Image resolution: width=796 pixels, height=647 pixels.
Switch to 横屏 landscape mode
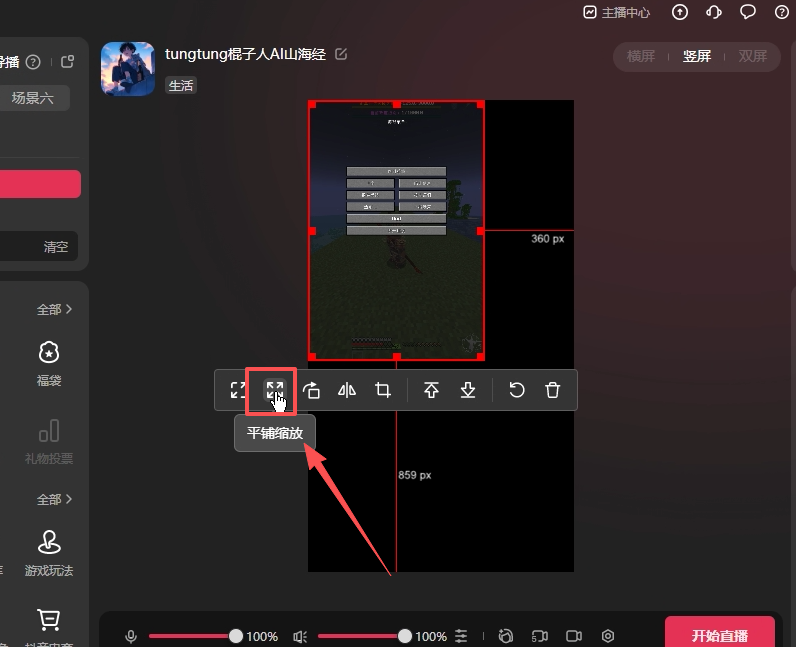click(641, 56)
